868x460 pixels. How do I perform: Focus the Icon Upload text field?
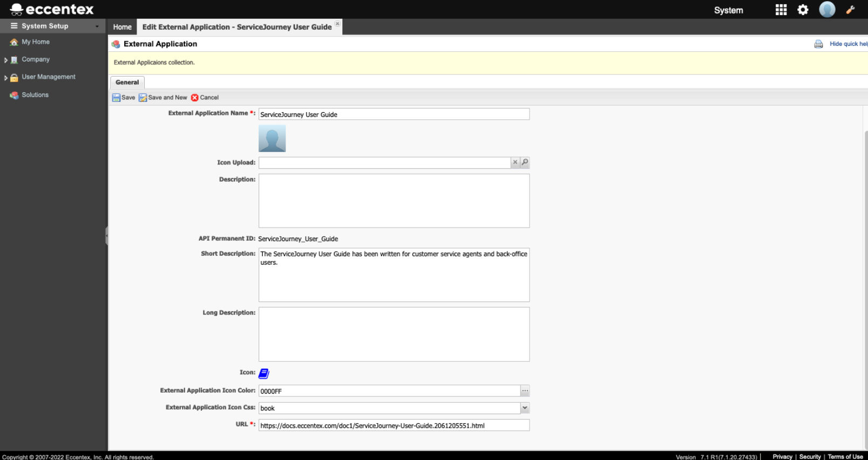384,162
